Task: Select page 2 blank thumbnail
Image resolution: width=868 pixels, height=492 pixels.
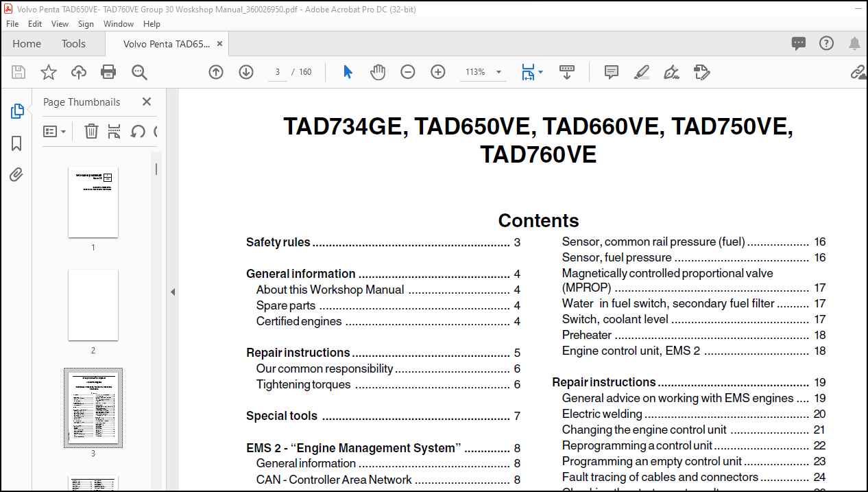Action: (93, 305)
